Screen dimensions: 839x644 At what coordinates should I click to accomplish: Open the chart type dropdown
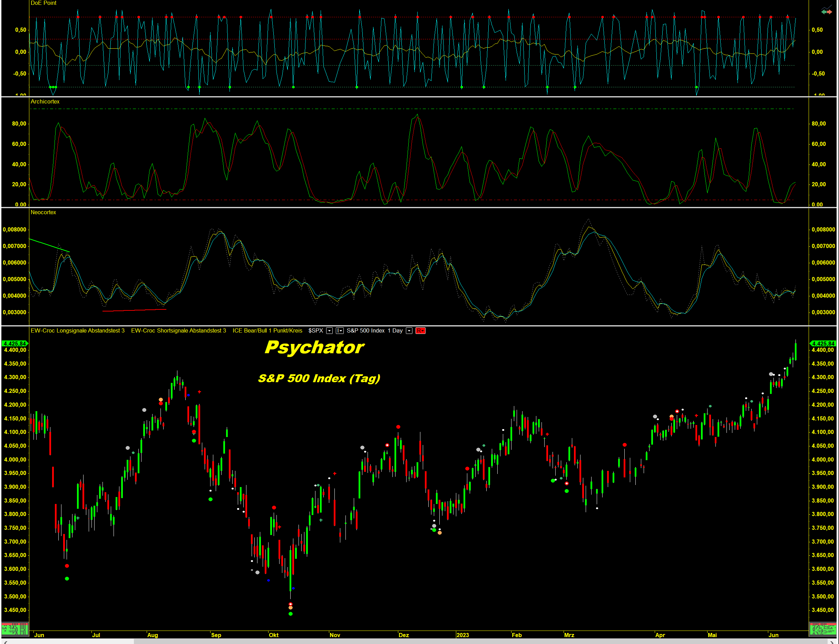click(x=340, y=331)
